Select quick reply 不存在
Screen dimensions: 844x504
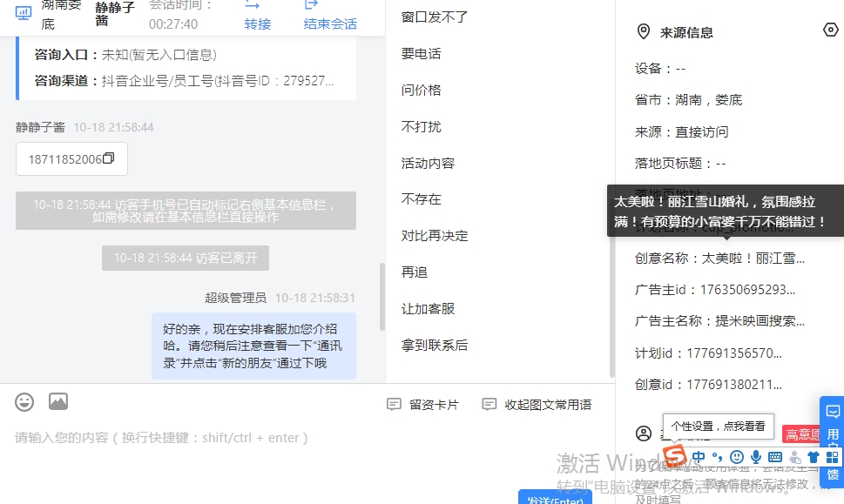[x=421, y=199]
